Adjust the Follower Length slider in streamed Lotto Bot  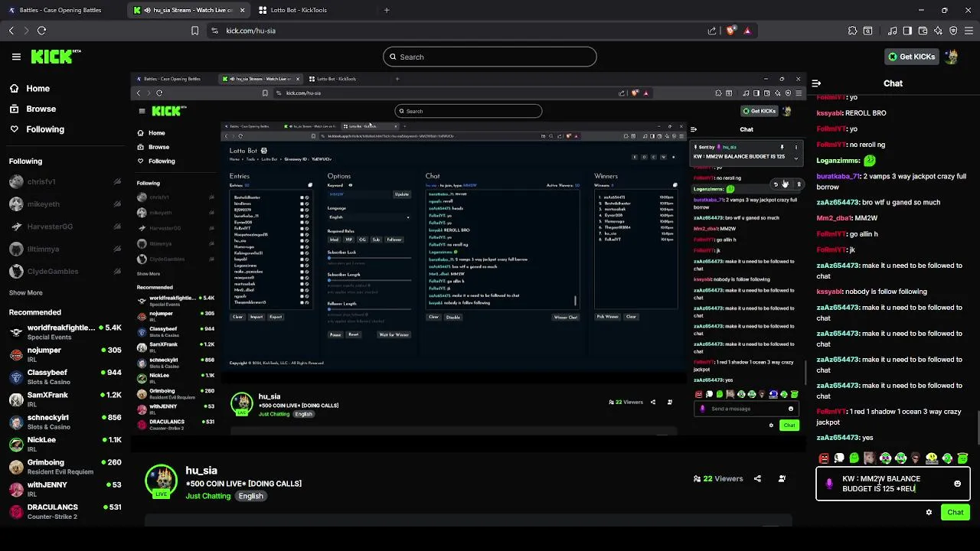click(x=368, y=309)
